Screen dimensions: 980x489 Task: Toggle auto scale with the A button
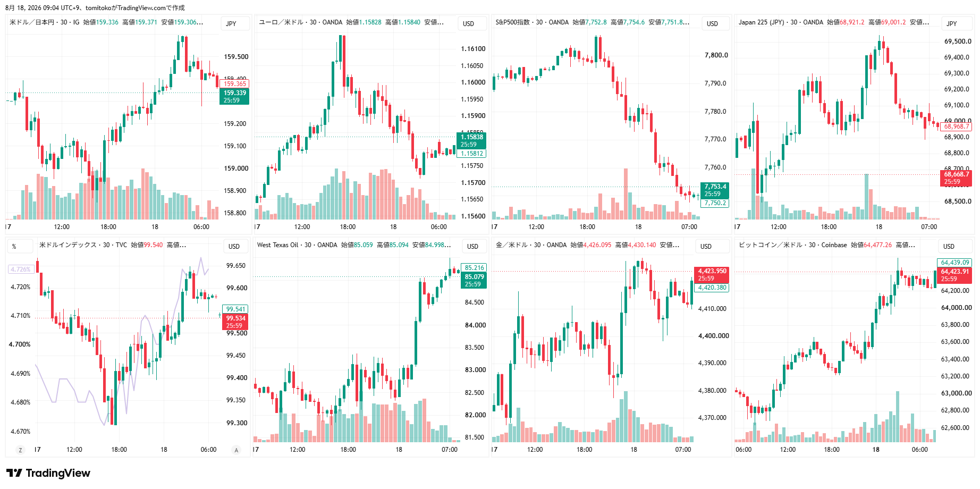tap(236, 450)
